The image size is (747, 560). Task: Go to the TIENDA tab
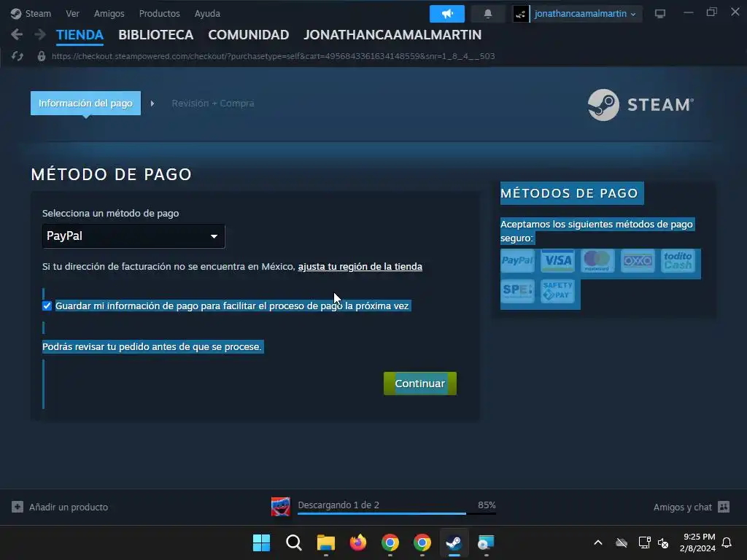coord(80,35)
